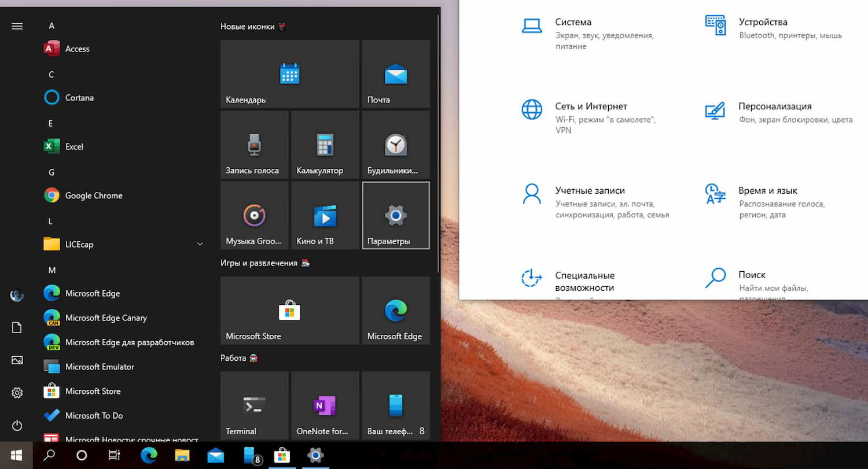Open the Calculator tile (Калькулятор)
This screenshot has width=868, height=469.
click(x=325, y=145)
